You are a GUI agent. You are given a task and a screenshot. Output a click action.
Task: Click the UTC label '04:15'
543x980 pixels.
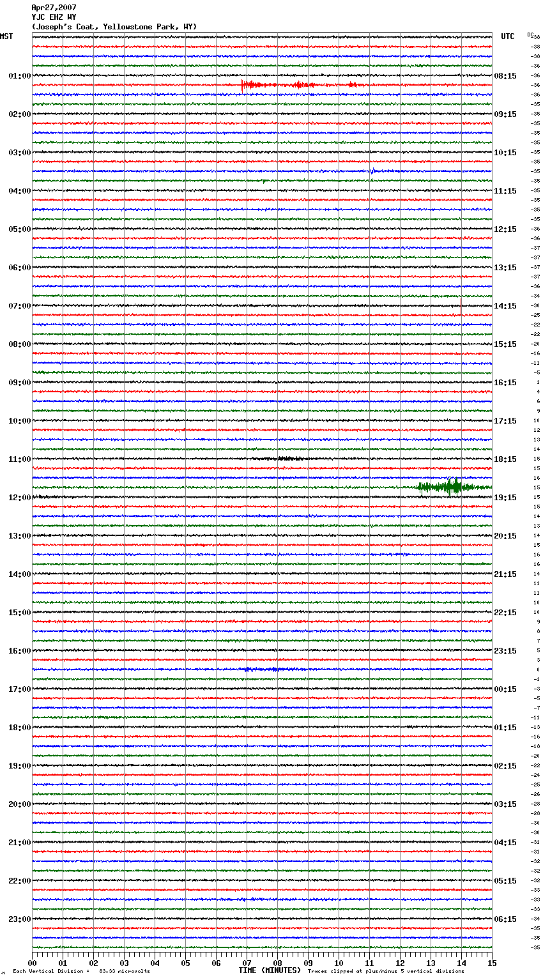[505, 843]
